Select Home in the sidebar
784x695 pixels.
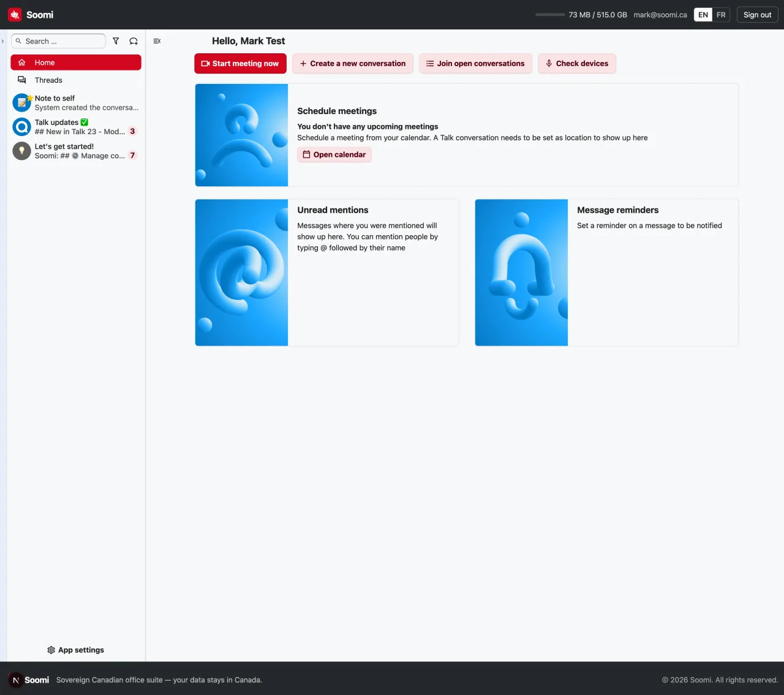76,63
